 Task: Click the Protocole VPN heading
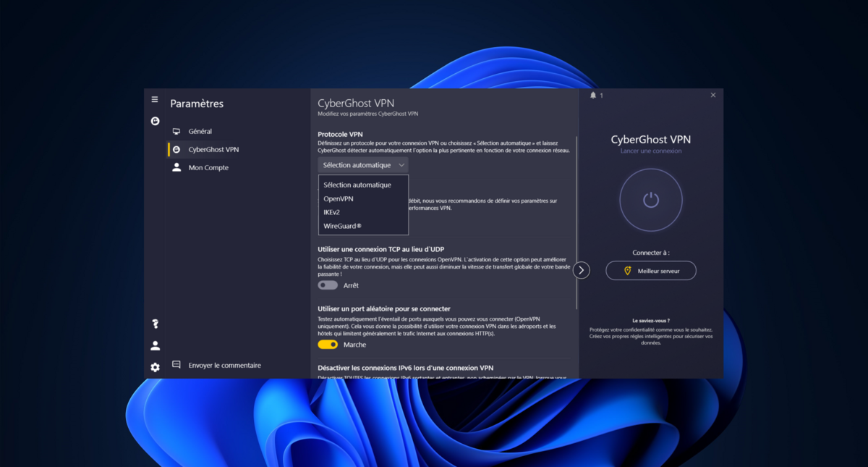pyautogui.click(x=340, y=134)
